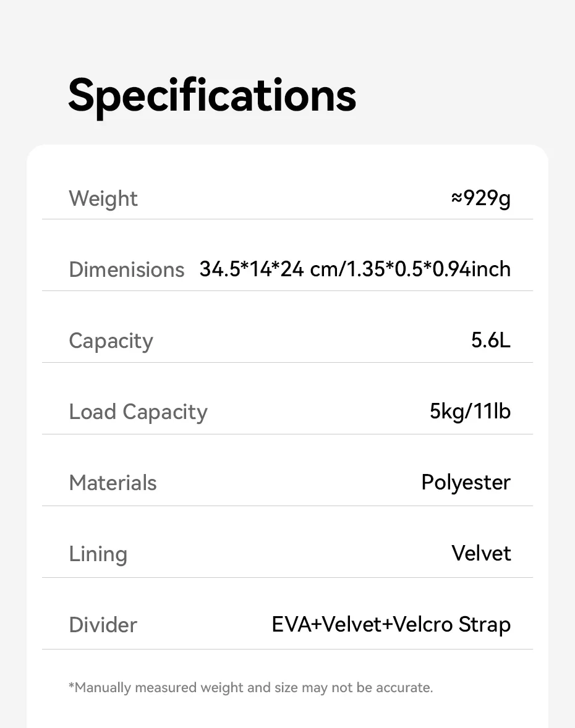Click the Dimenisions row label
The width and height of the screenshot is (575, 728).
coord(126,269)
